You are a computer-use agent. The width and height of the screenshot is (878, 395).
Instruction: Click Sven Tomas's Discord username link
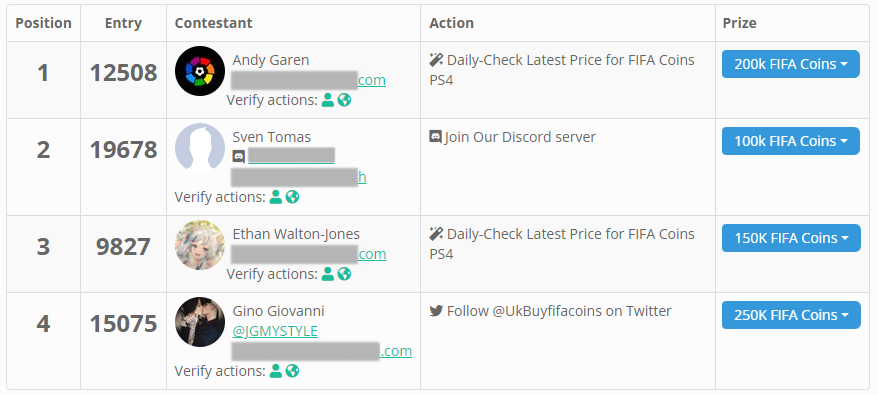[x=291, y=156]
